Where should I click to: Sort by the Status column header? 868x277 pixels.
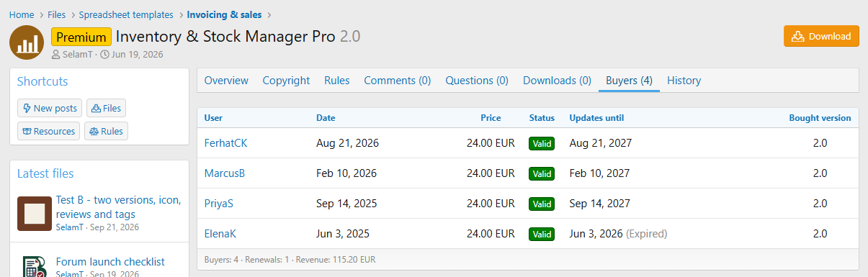(542, 118)
